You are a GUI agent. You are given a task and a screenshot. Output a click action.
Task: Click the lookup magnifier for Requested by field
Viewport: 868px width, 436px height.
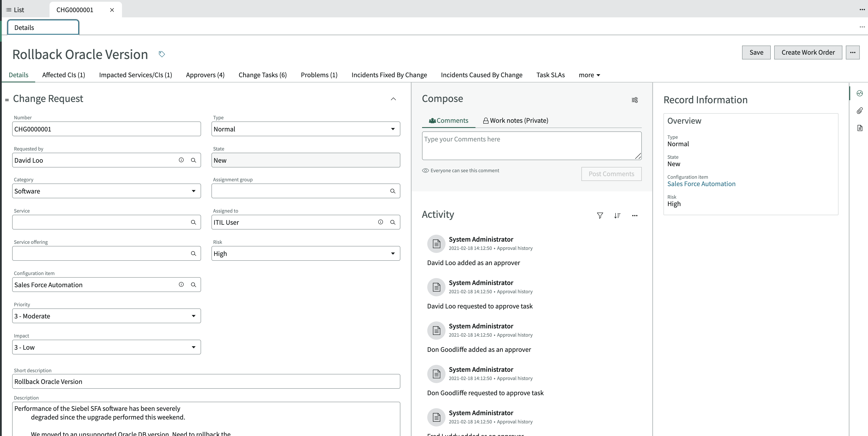(193, 160)
